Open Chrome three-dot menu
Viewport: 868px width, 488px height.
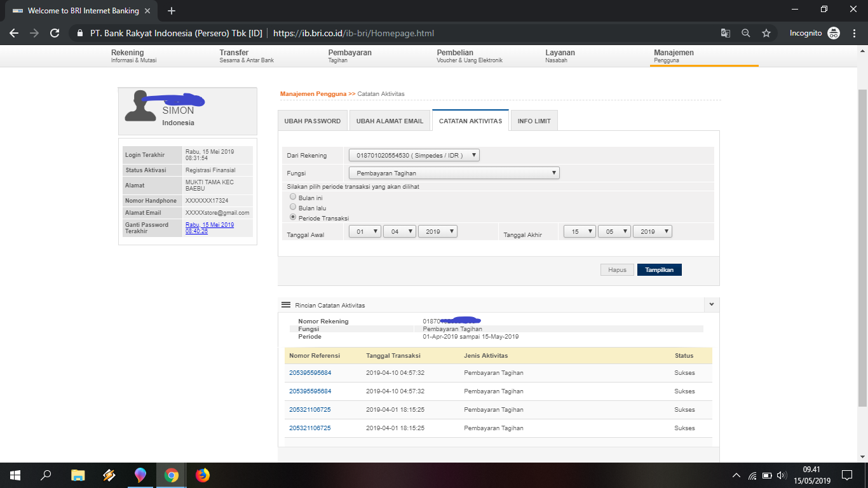(854, 33)
